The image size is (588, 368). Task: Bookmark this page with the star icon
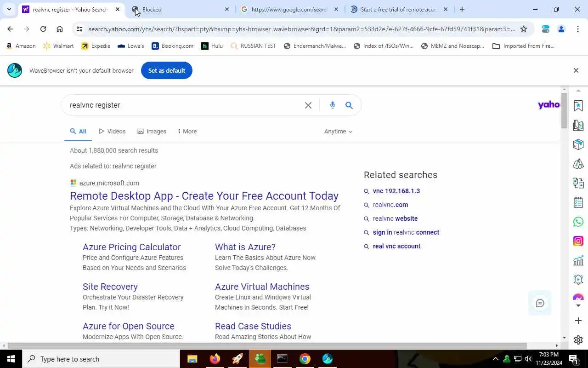(x=524, y=29)
